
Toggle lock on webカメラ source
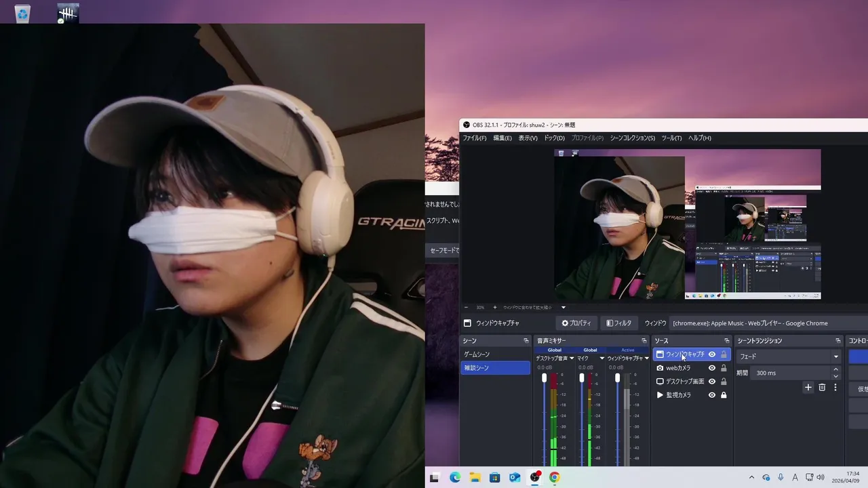(x=724, y=368)
